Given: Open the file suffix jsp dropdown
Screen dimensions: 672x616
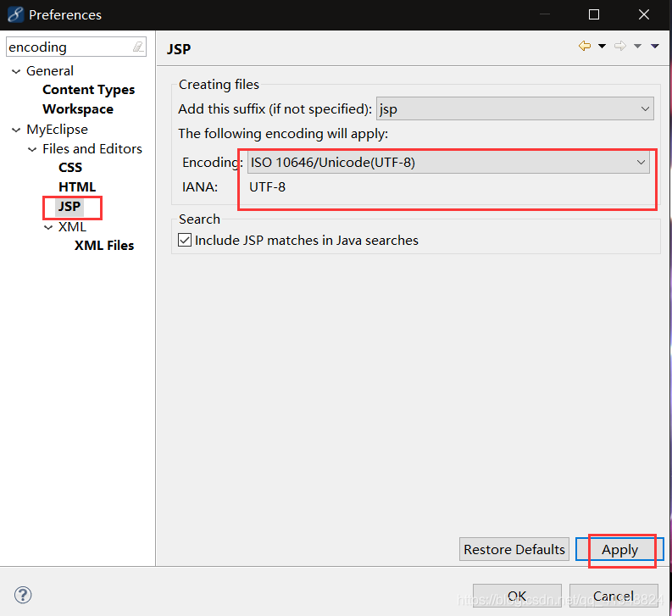Looking at the screenshot, I should coord(514,108).
